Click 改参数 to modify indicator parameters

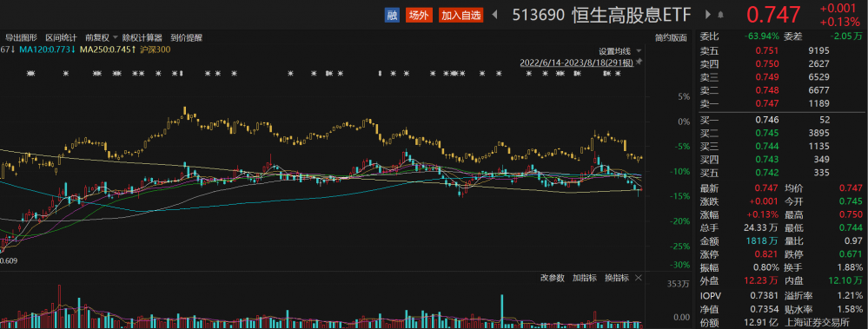point(553,278)
